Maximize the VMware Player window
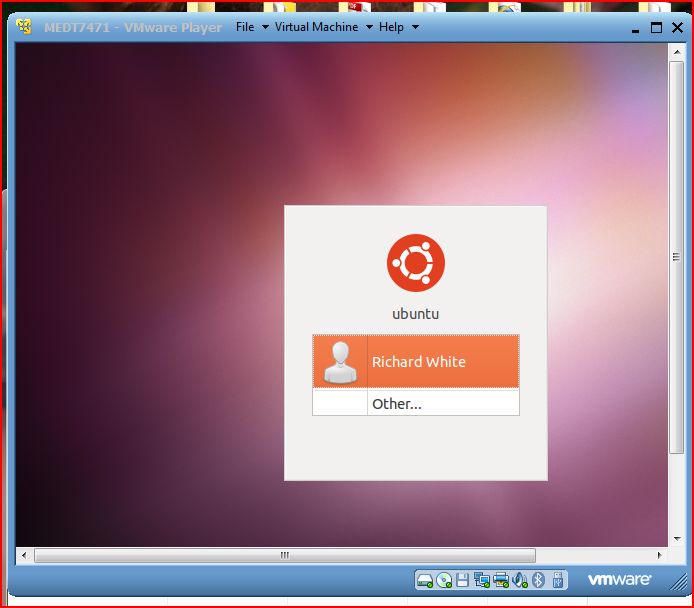694x608 pixels. click(x=656, y=28)
